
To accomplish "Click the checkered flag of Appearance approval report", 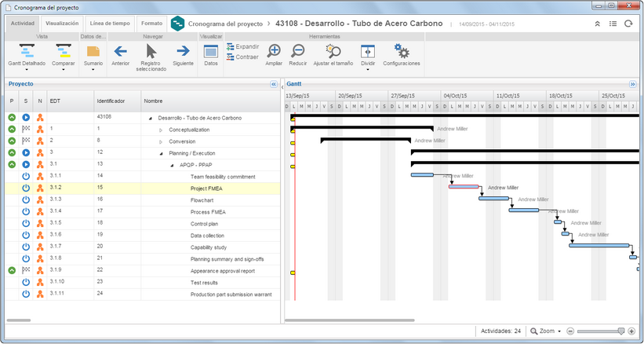I will click(26, 270).
